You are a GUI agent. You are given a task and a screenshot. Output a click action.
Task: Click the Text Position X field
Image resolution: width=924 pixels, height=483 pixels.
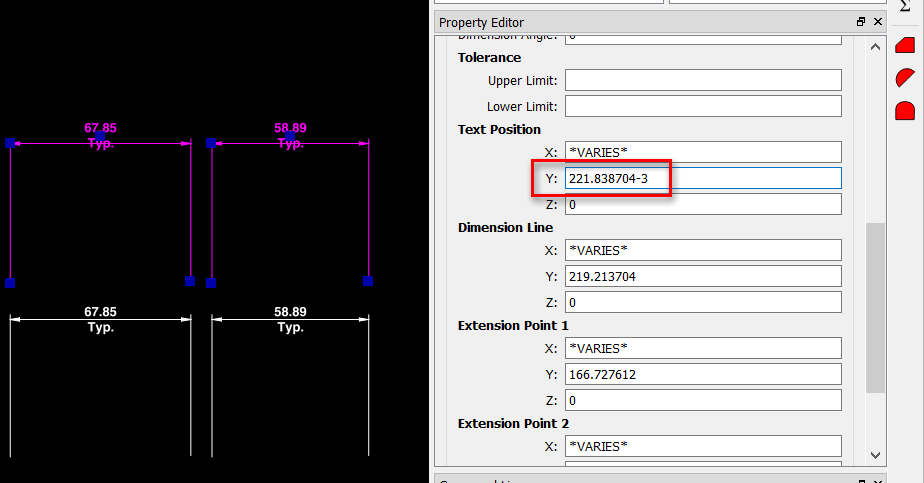coord(703,152)
